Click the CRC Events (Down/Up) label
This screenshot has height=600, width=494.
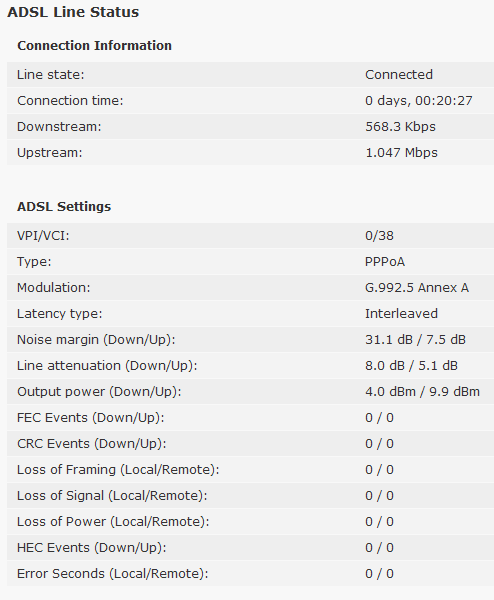[x=92, y=444]
